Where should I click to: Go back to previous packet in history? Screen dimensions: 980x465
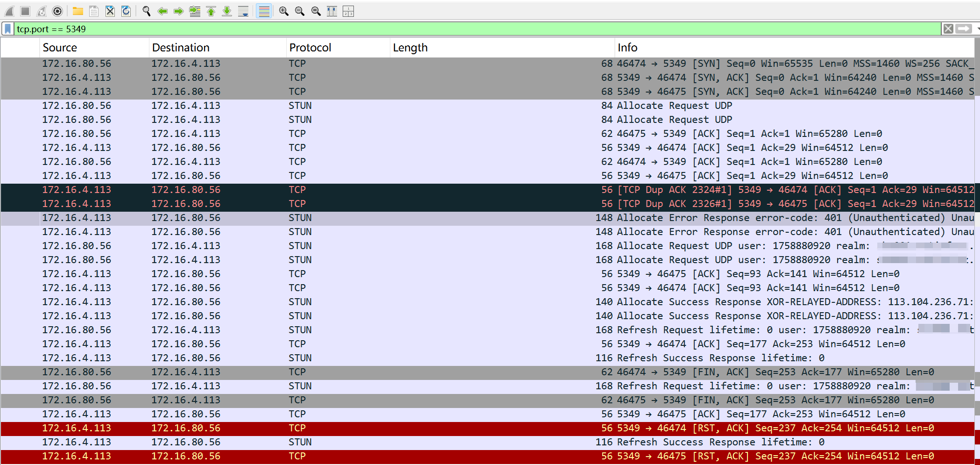click(x=162, y=11)
